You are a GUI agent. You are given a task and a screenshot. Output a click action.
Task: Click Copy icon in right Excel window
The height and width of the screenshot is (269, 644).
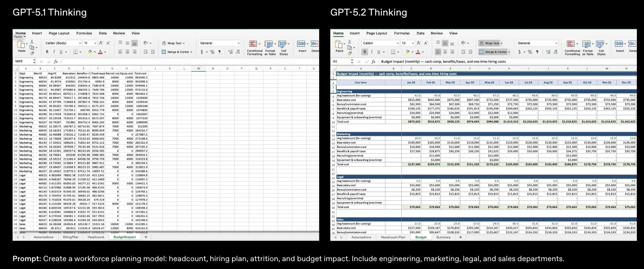(x=349, y=47)
